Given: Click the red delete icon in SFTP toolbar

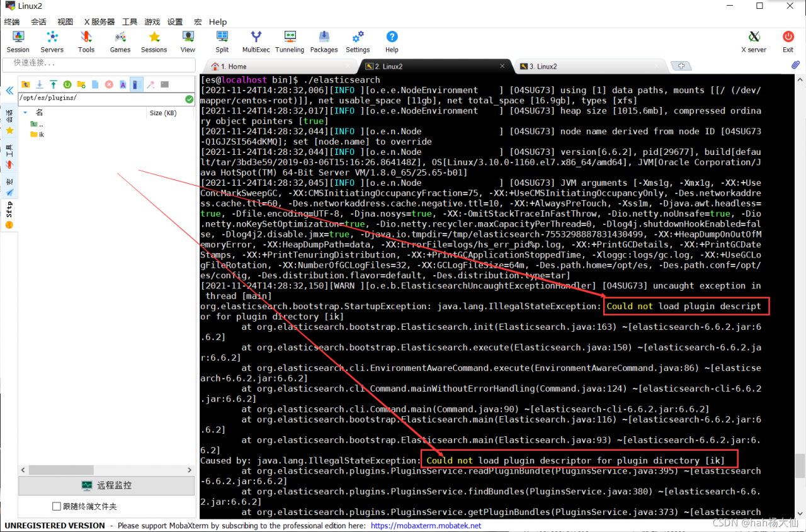Looking at the screenshot, I should pos(109,84).
